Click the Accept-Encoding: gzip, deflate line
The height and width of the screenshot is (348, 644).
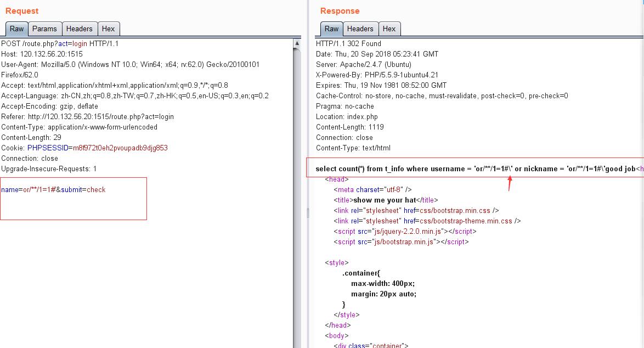tap(50, 106)
